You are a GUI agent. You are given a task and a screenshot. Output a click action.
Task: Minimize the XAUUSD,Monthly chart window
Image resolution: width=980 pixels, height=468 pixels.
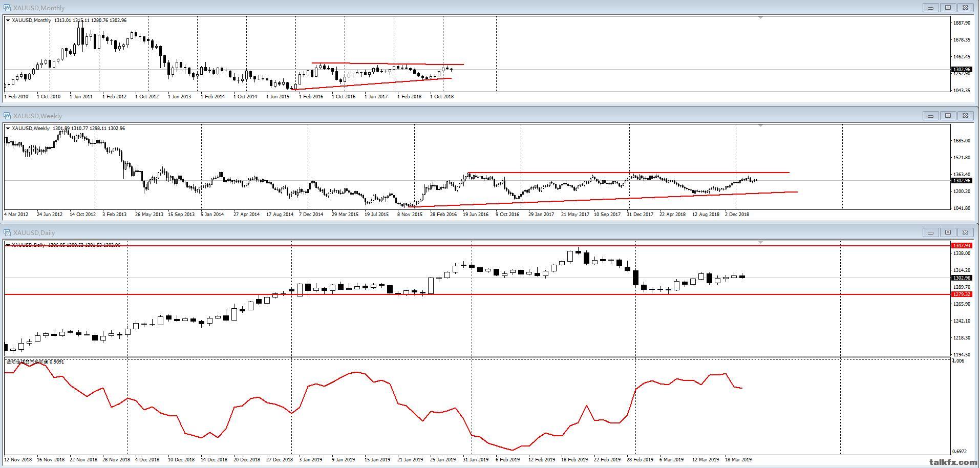pyautogui.click(x=930, y=8)
